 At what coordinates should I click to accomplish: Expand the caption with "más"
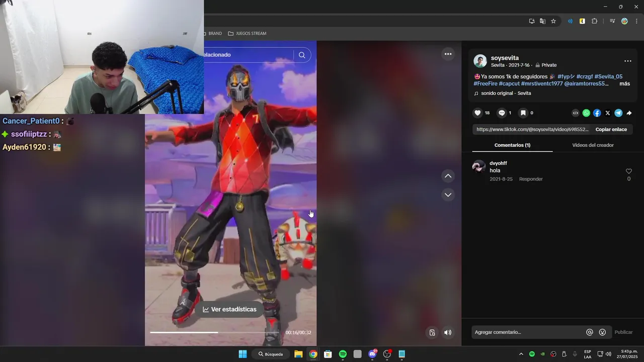[x=624, y=83]
